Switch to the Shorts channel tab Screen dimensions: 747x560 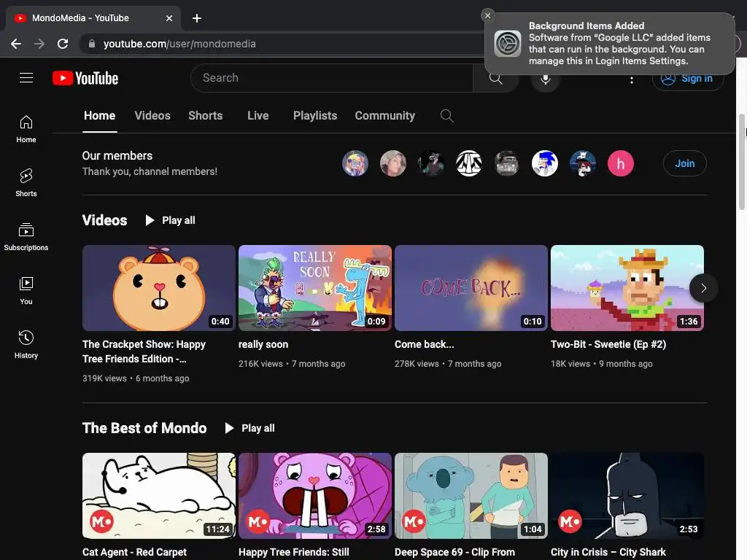point(205,116)
